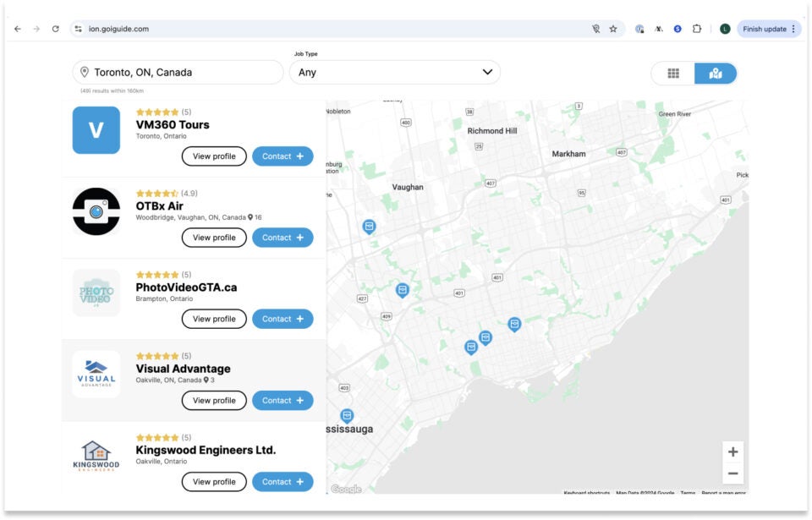
Task: Click the map marker near Mississauga
Action: [347, 416]
